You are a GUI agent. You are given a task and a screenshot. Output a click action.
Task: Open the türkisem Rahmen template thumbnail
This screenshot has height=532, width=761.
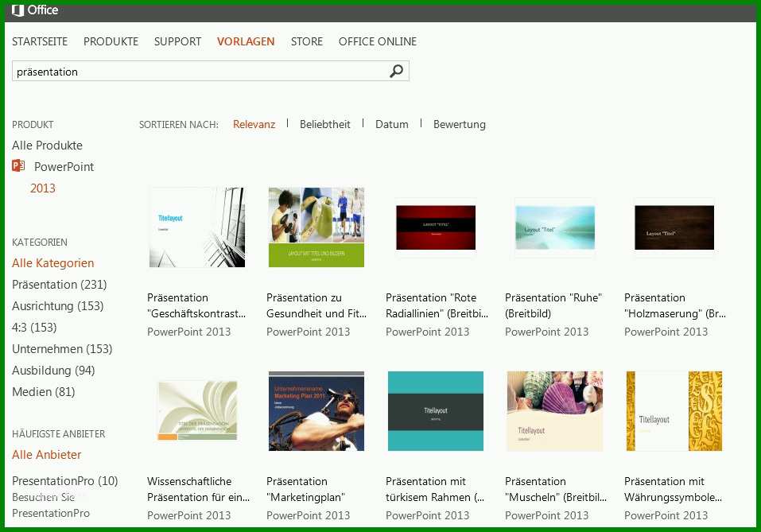[436, 411]
